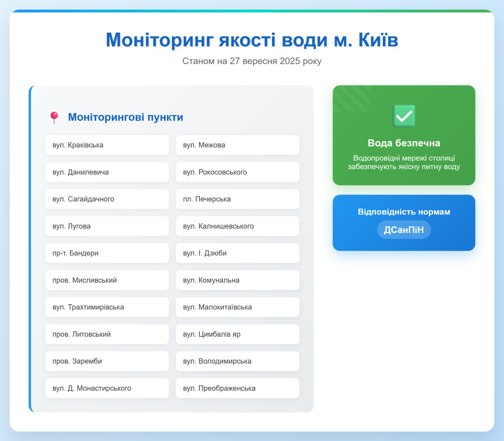Open вул. Рокосовського entry

tap(237, 172)
